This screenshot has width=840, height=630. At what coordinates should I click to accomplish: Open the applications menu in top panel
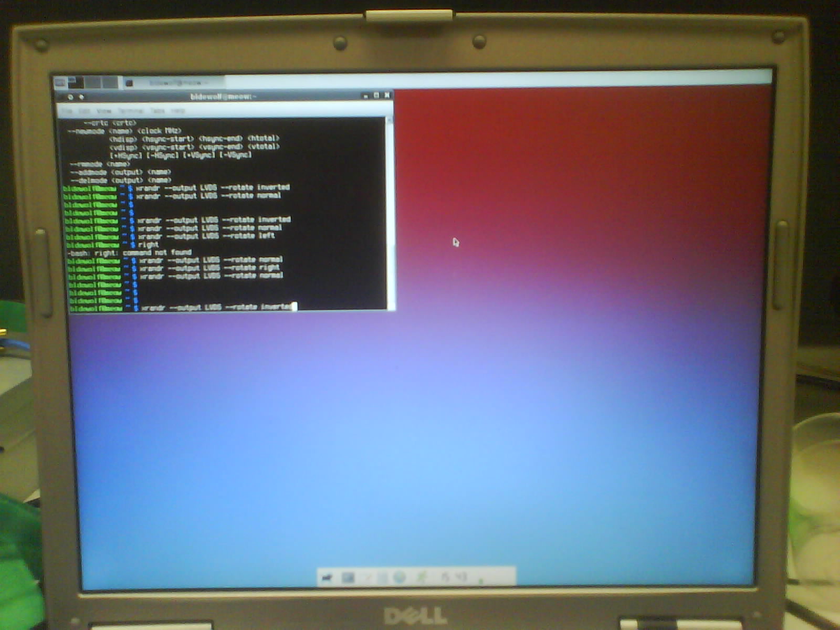click(x=60, y=82)
